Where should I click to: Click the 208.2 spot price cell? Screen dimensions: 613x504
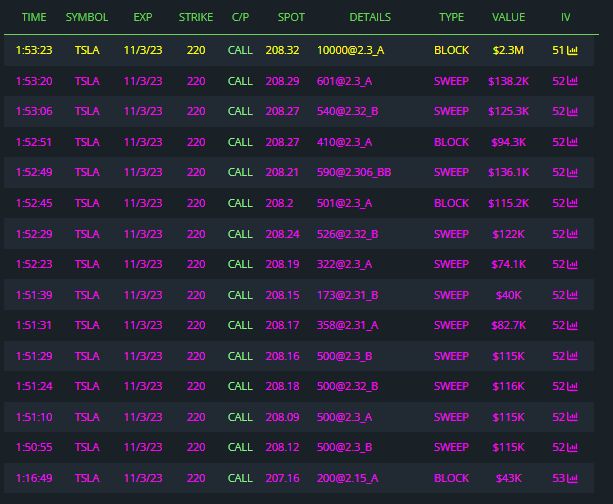279,203
